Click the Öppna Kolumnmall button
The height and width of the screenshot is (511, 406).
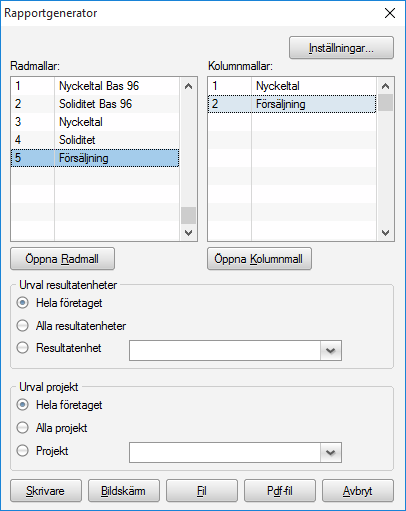click(259, 259)
